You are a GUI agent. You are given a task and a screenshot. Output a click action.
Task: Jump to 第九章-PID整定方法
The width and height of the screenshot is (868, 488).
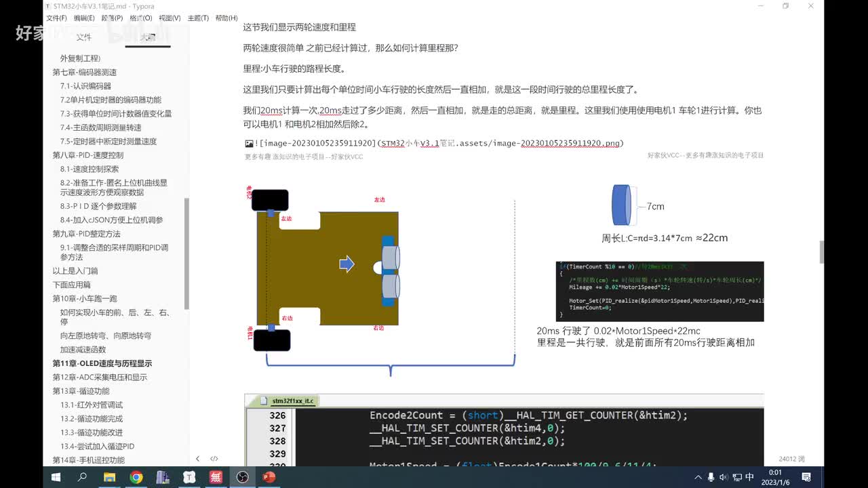tap(86, 234)
